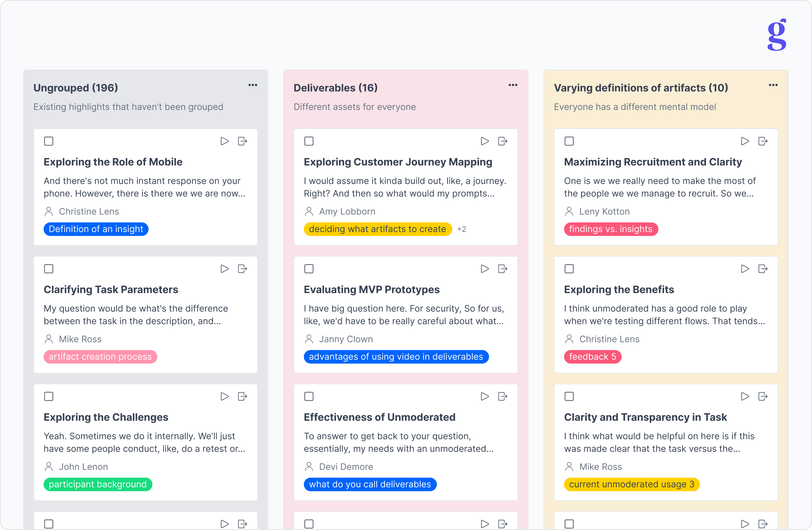This screenshot has width=812, height=530.
Task: Open the Evaluating MVP Prototypes title
Action: click(x=372, y=290)
